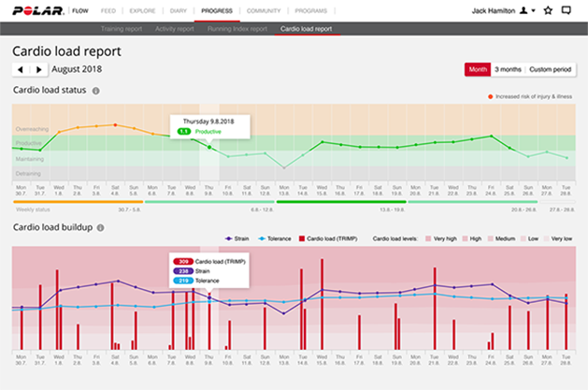This screenshot has width=588, height=390.
Task: Go to next month with right arrow
Action: [x=38, y=70]
